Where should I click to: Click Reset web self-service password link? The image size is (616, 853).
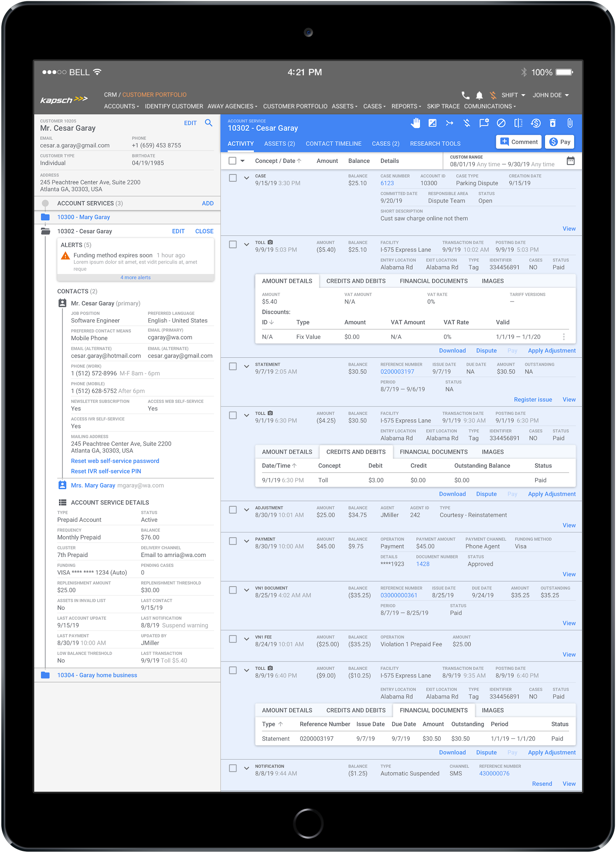pos(115,461)
